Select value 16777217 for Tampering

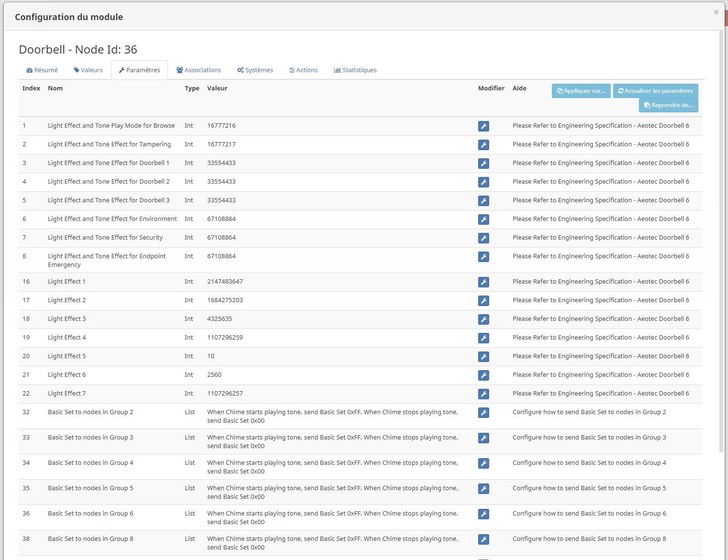point(221,144)
